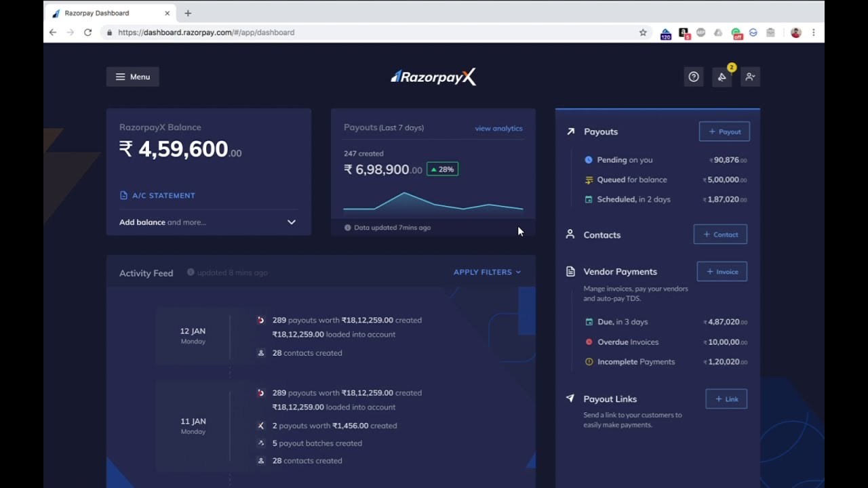868x488 pixels.
Task: Open a new browser tab
Action: pyautogui.click(x=188, y=13)
